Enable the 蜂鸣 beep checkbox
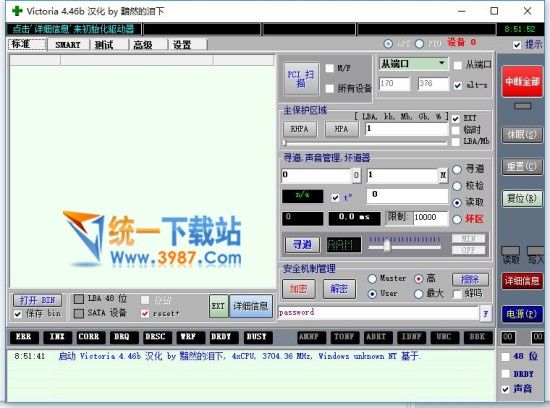Viewport: 550px width, 408px height. coord(457,294)
